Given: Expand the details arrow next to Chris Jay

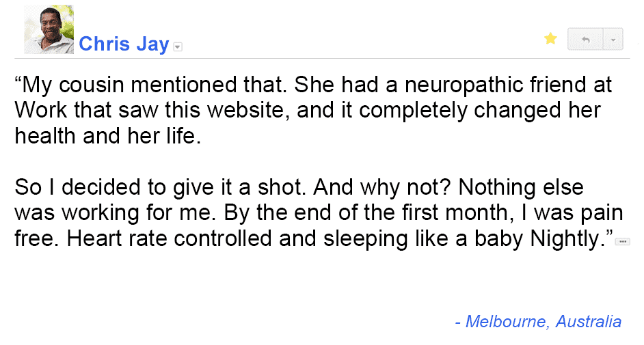Looking at the screenshot, I should (178, 47).
